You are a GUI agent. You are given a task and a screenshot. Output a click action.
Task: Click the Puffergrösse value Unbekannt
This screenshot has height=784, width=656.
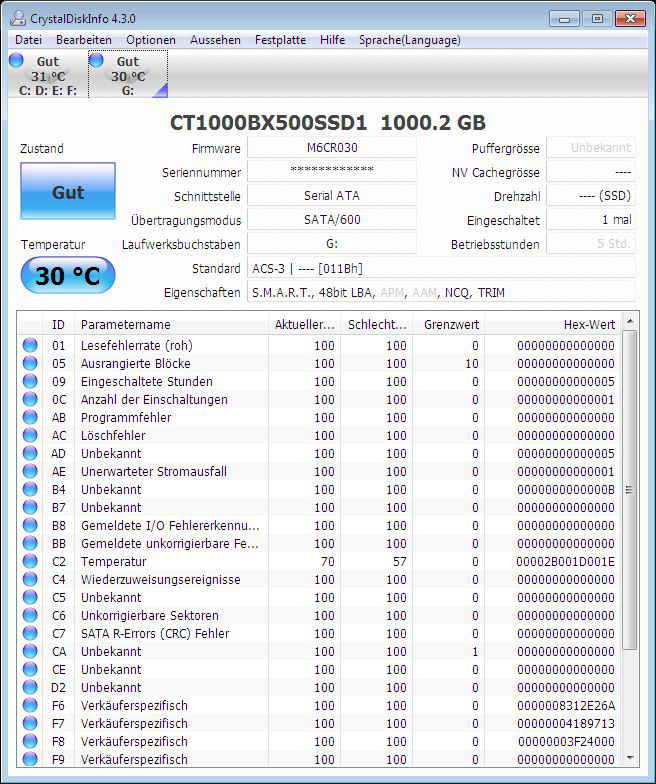[x=591, y=148]
